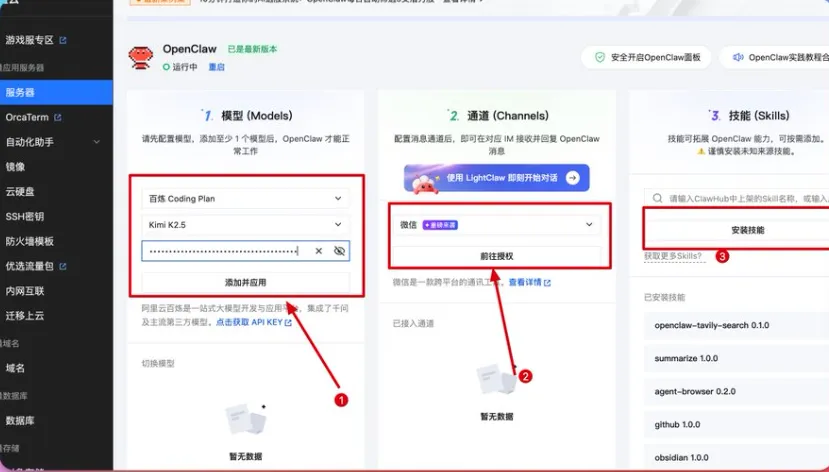Select obsidian 1.0.0 skill row
Image resolution: width=829 pixels, height=472 pixels.
736,458
